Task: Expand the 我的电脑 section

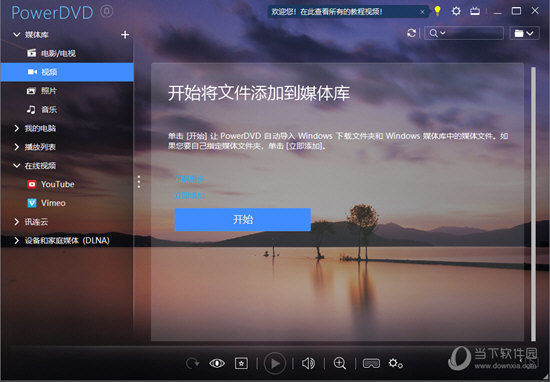Action: click(16, 128)
